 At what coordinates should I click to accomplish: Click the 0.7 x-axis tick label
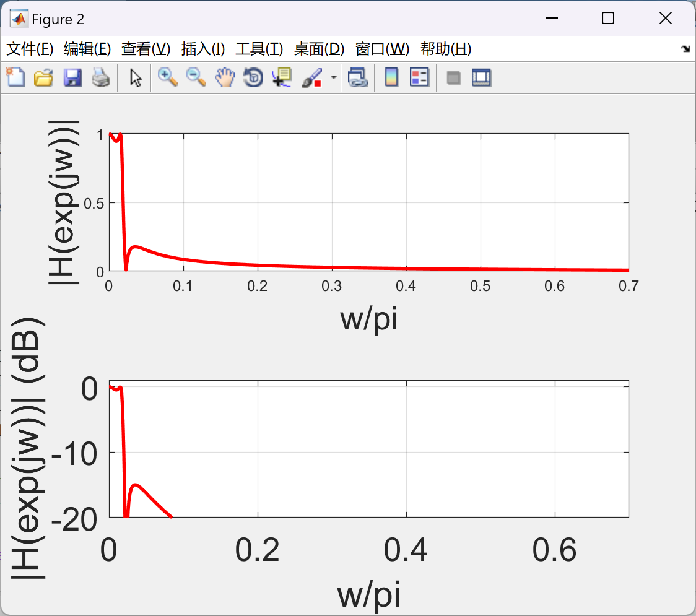tap(629, 286)
